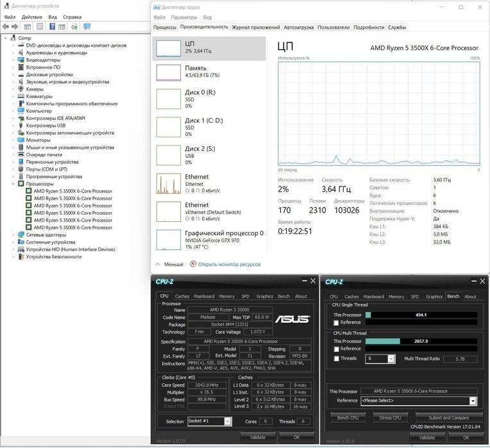Screen dimensions: 490x448
Task: Expand the Аудиовходы и аудиовыходы node
Action: 13,53
